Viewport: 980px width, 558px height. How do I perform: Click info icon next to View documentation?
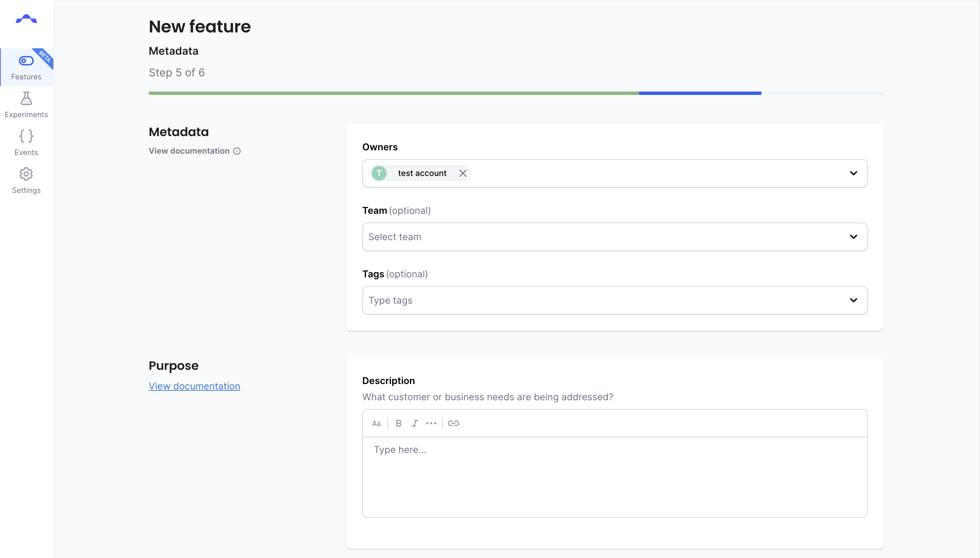pos(237,151)
